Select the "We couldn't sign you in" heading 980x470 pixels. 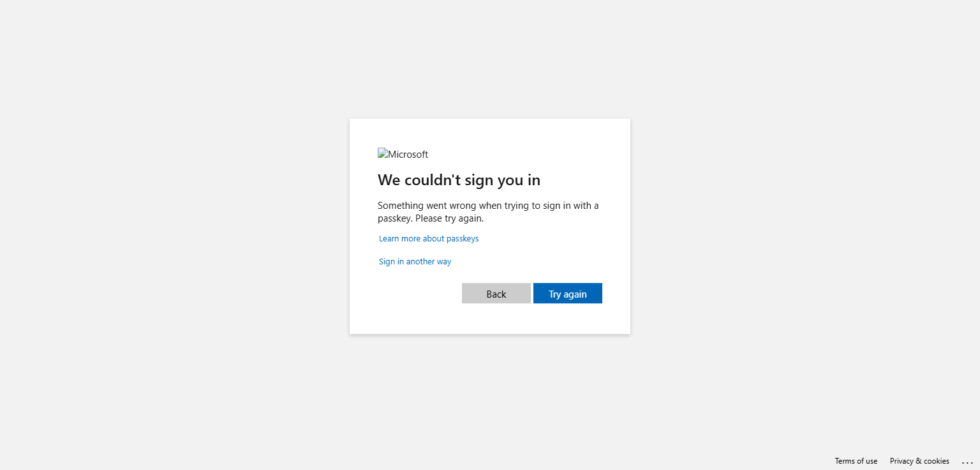click(459, 180)
